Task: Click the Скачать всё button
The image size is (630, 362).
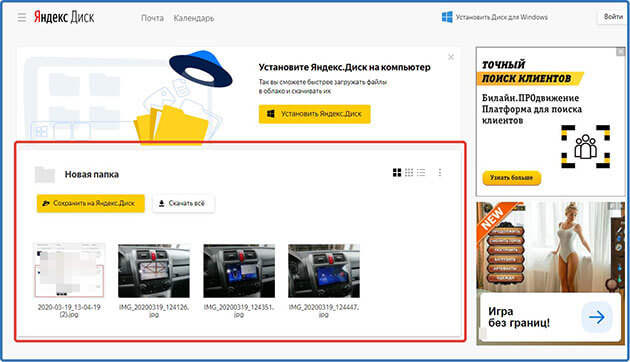Action: (183, 203)
